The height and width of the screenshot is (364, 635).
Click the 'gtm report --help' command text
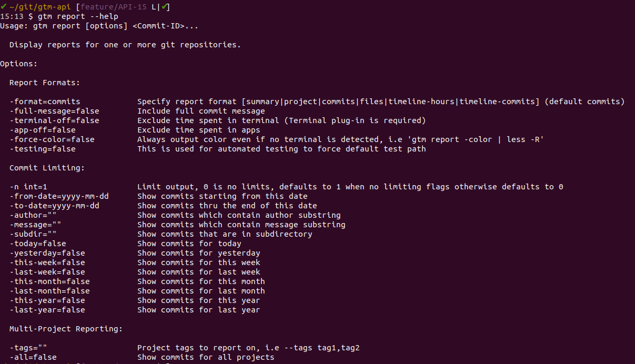[x=78, y=16]
